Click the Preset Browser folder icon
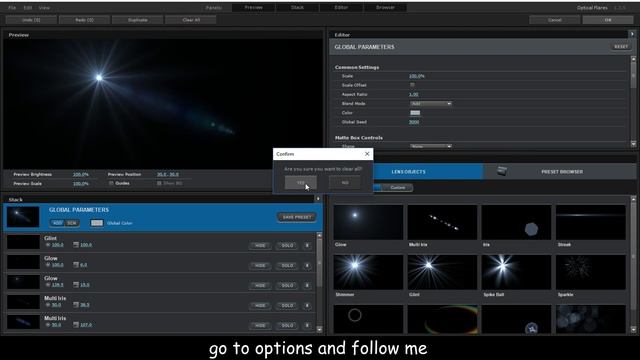Screen dimensions: 640x360 point(502,171)
